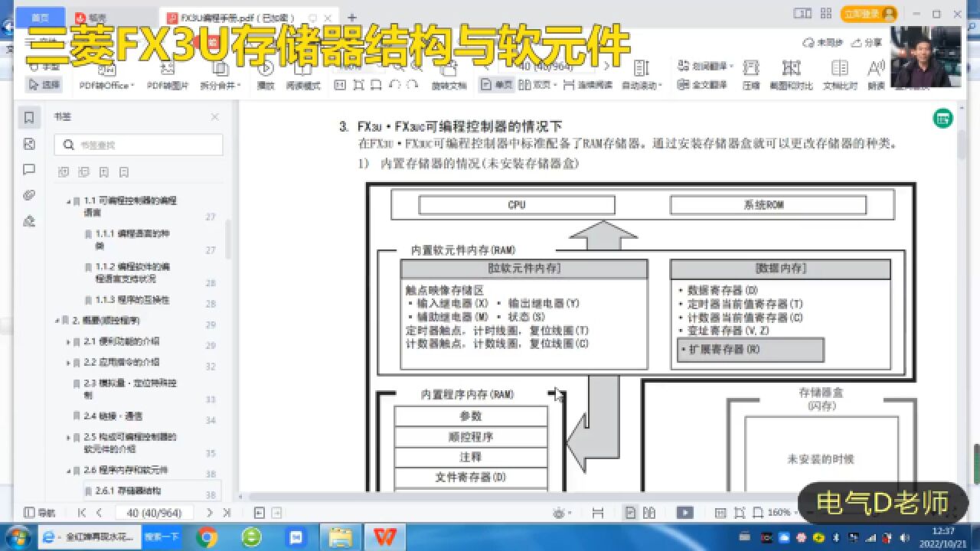The width and height of the screenshot is (980, 551).
Task: Go to previous page arrow in status bar
Action: click(x=99, y=513)
